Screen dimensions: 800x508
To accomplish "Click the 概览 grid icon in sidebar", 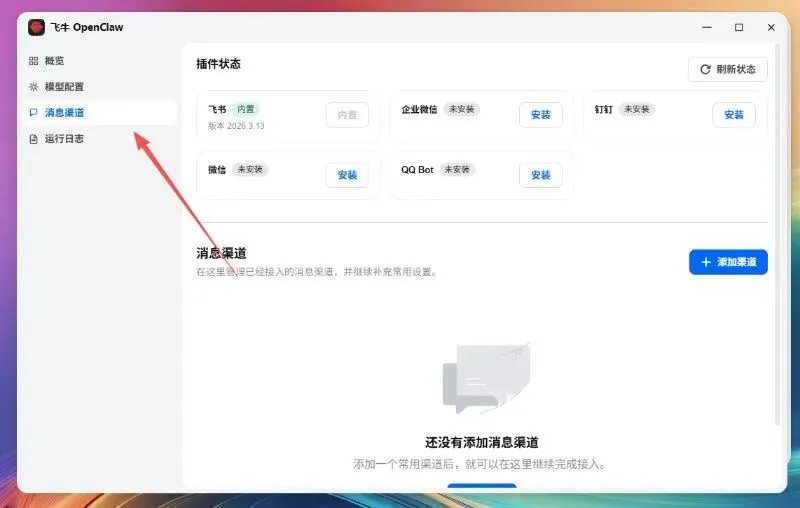I will pyautogui.click(x=34, y=61).
